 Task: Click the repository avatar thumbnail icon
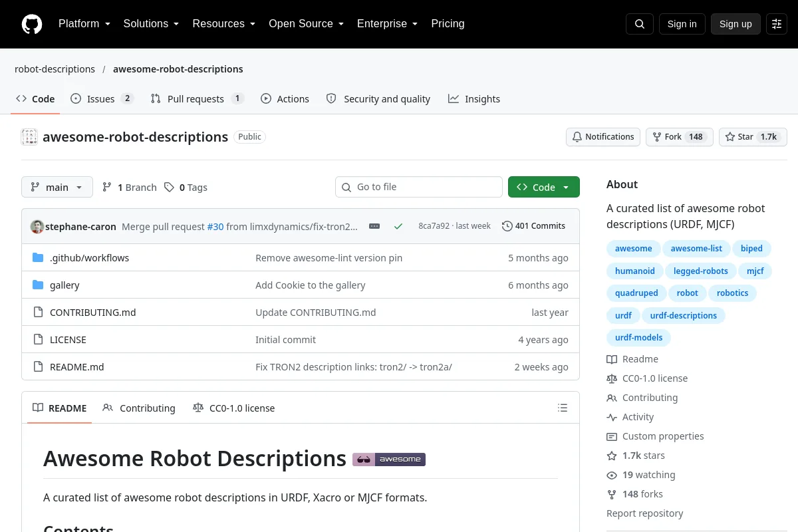click(x=29, y=137)
